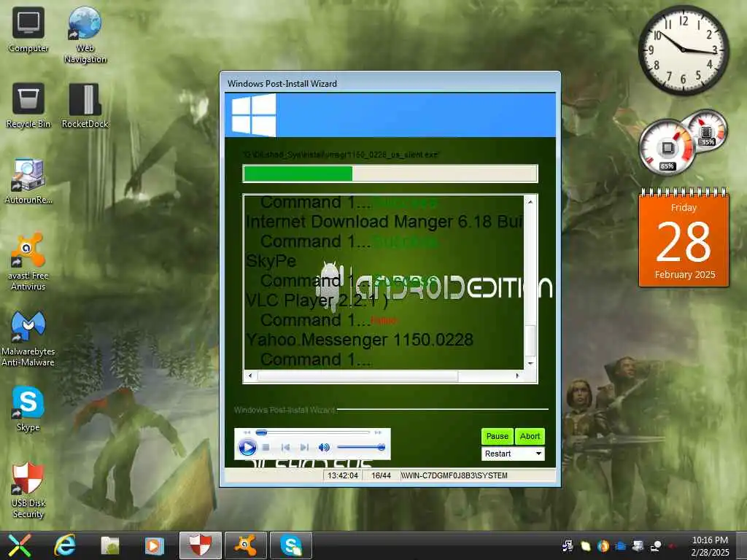
Task: Select the Yahoo.Messenger 1150.0228 log line
Action: tap(360, 340)
